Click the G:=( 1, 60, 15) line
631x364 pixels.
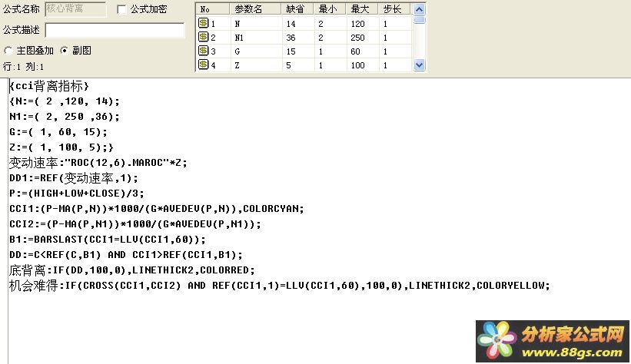click(58, 132)
